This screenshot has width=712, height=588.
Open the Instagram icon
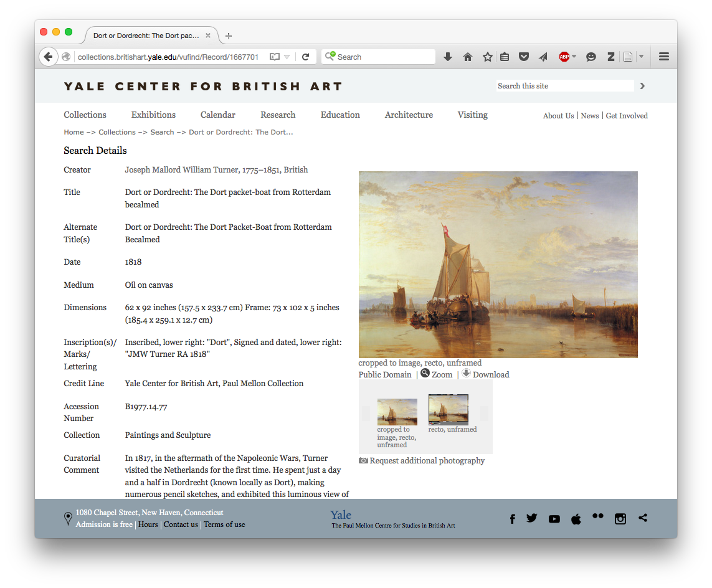pos(620,519)
